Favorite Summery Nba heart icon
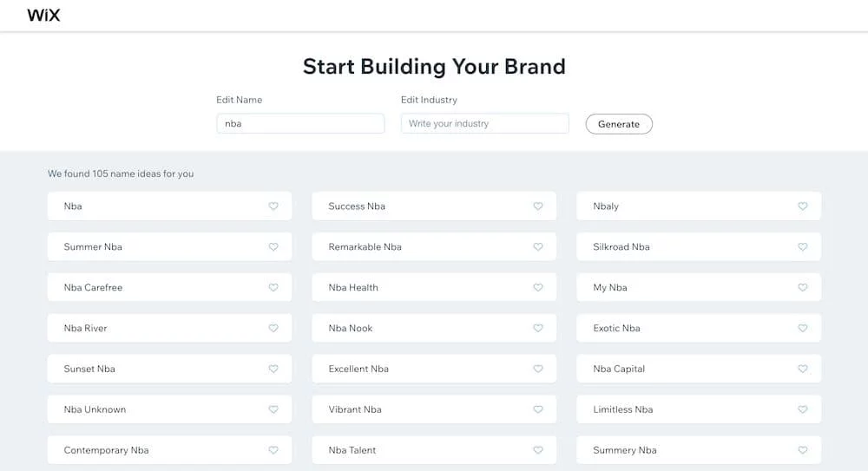 tap(803, 450)
